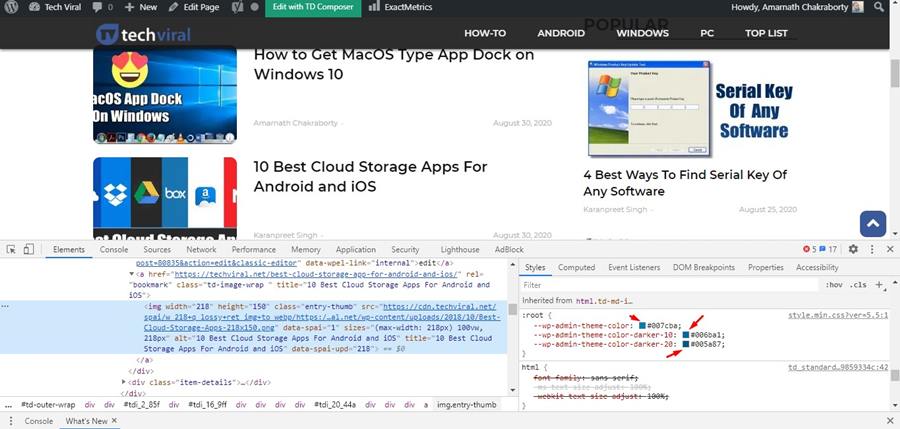900x429 pixels.
Task: Switch to the DevTools Console tab
Action: tap(114, 250)
